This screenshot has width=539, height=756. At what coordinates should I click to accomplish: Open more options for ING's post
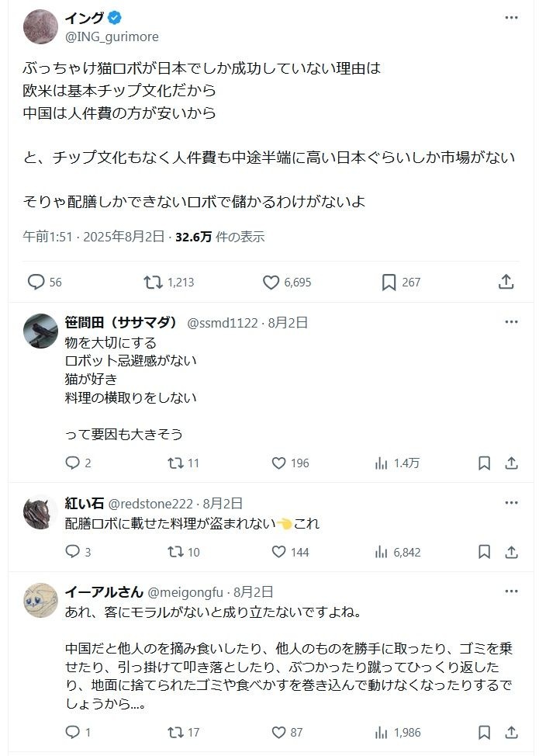point(511,18)
